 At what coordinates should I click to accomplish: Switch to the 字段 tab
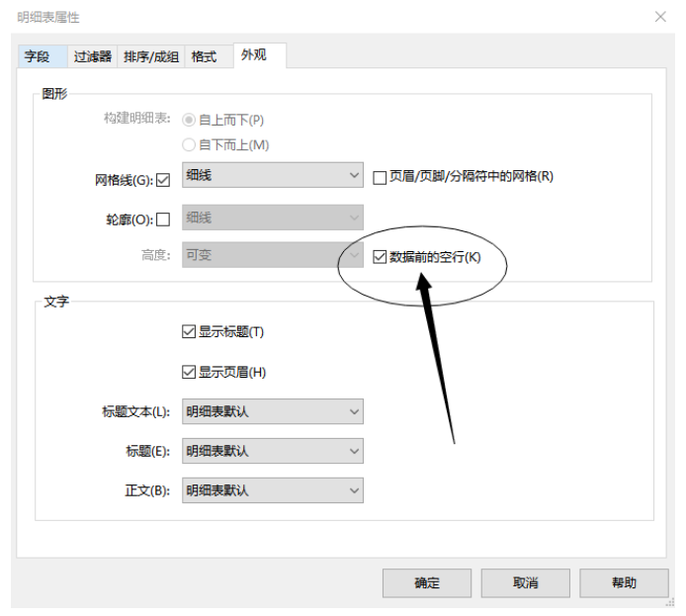[38, 56]
